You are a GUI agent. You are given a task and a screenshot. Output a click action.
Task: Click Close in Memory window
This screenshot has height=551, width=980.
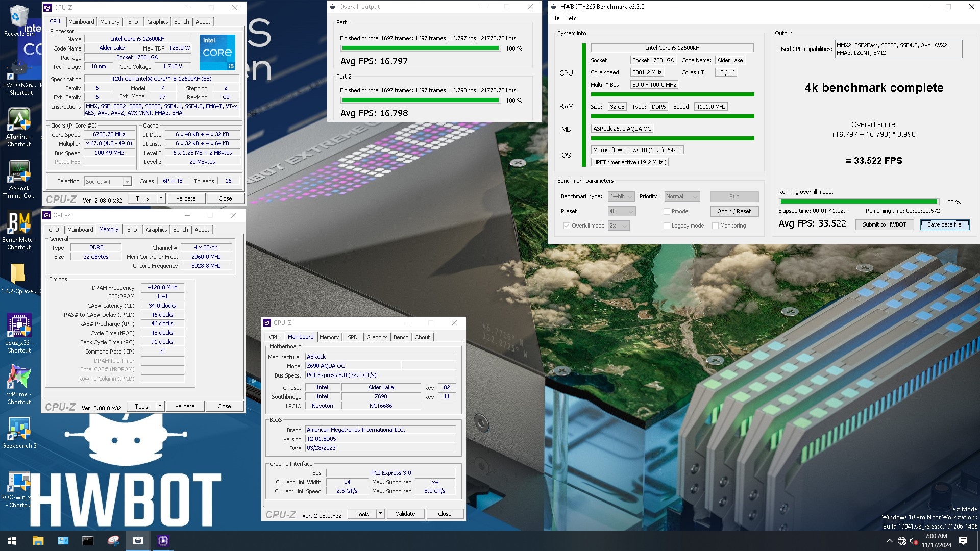224,406
